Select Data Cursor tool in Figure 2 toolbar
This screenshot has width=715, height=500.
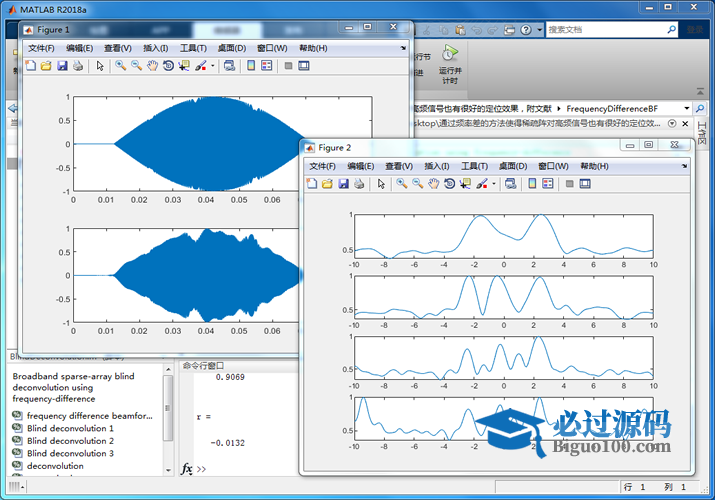point(465,184)
